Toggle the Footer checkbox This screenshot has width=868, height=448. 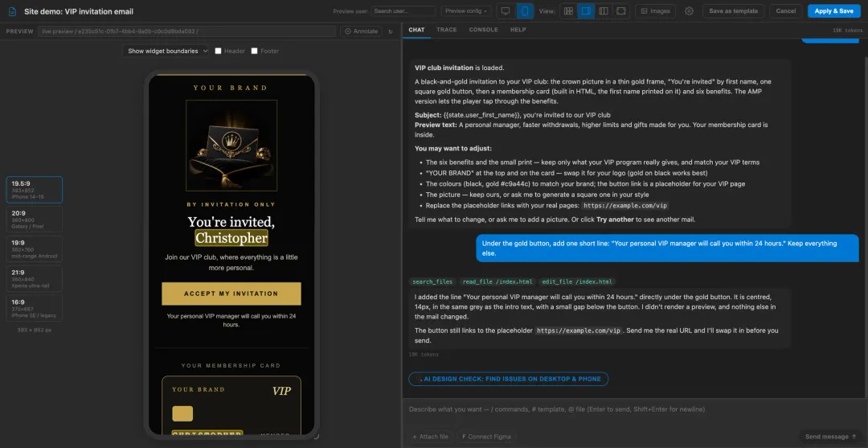[x=254, y=51]
